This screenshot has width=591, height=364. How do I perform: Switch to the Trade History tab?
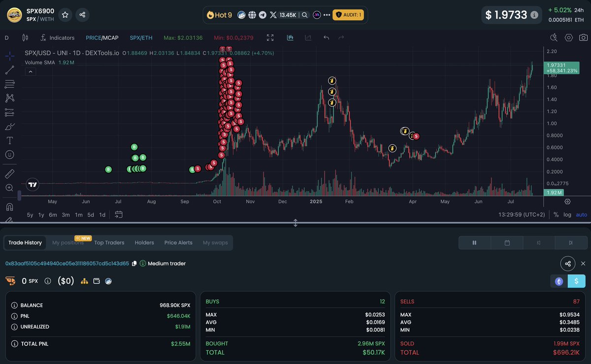[25, 243]
